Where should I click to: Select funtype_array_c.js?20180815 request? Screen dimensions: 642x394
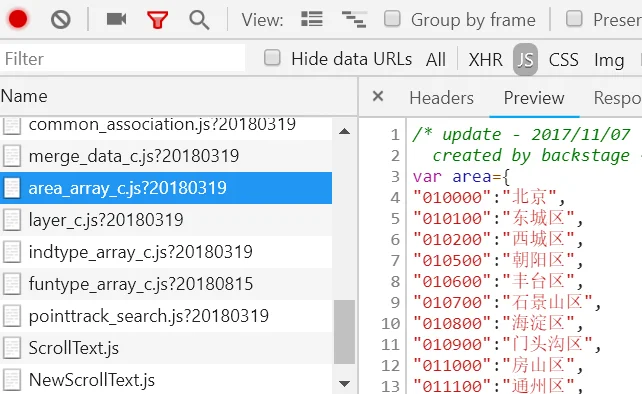[166, 284]
